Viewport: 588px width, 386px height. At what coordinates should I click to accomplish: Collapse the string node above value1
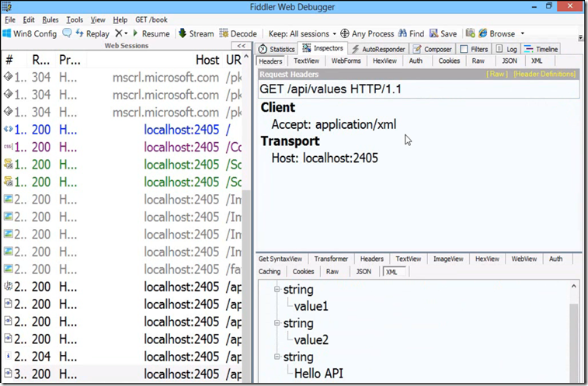tap(277, 289)
